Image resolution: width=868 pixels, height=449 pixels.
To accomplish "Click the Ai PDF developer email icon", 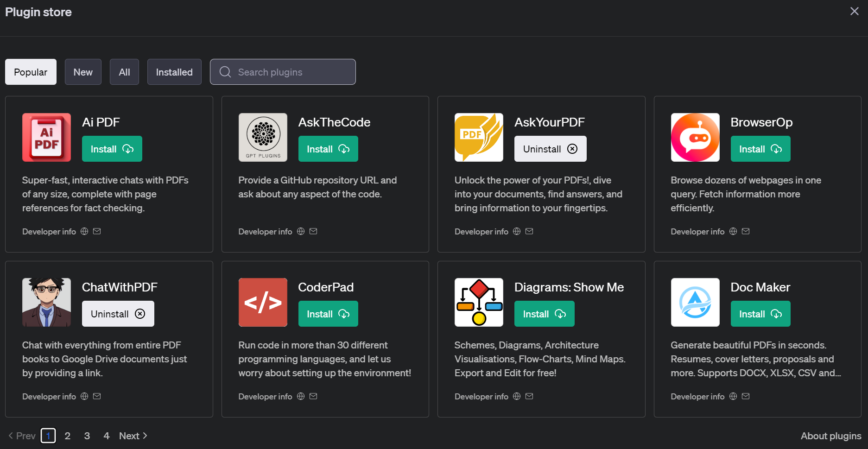I will point(97,231).
